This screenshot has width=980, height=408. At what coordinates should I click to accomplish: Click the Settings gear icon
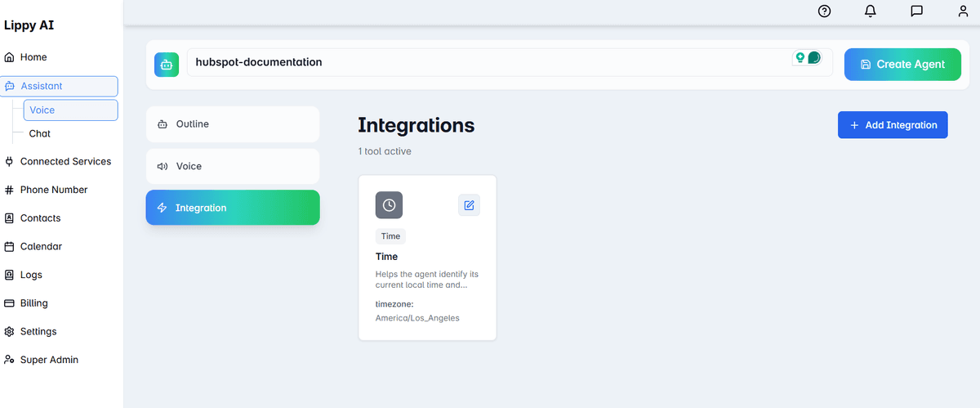[x=10, y=331]
